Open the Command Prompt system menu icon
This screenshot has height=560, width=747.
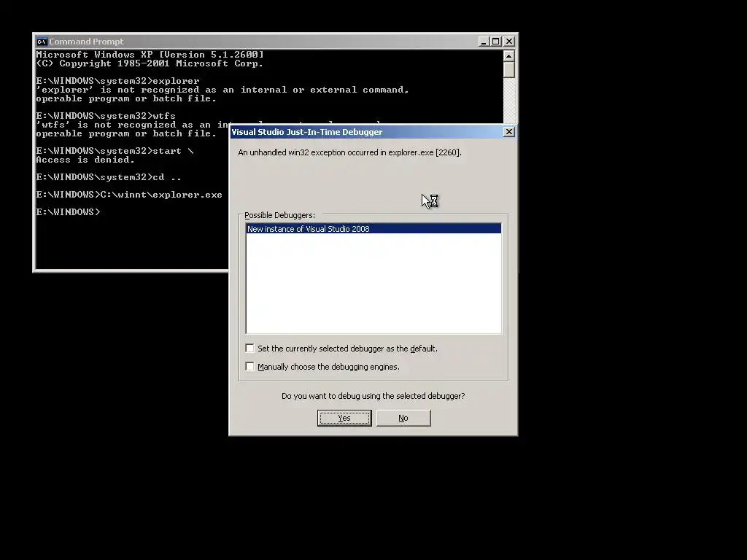click(x=42, y=42)
